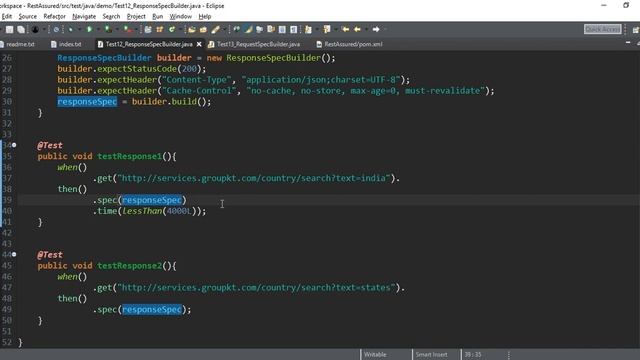Click the Open Perspective icon
Image resolution: width=640 pixels, height=360 pixels.
(x=636, y=29)
